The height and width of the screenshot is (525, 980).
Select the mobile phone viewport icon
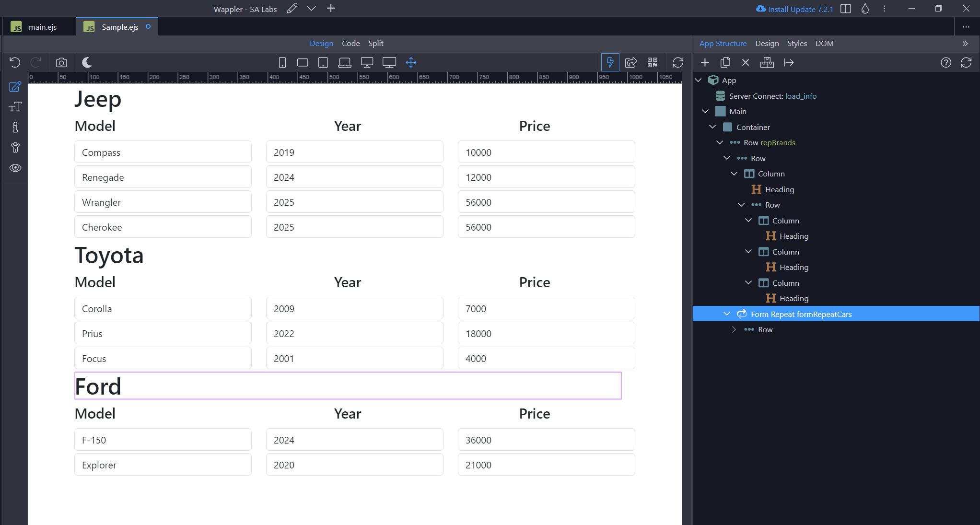coord(282,62)
